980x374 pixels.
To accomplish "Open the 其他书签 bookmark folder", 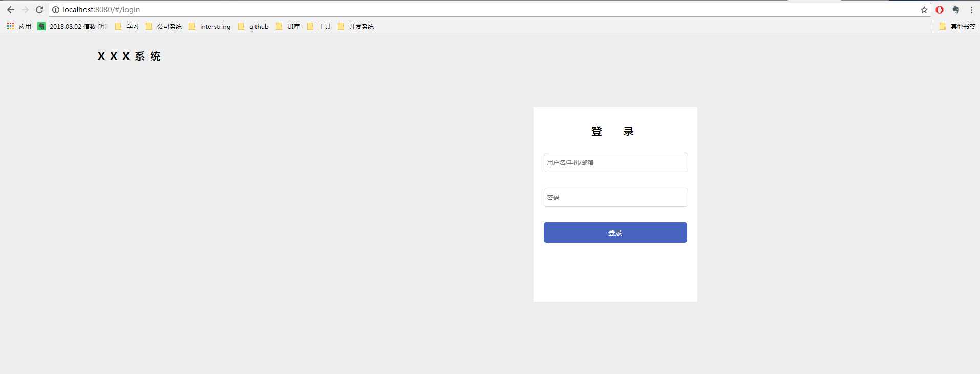I will pos(957,26).
